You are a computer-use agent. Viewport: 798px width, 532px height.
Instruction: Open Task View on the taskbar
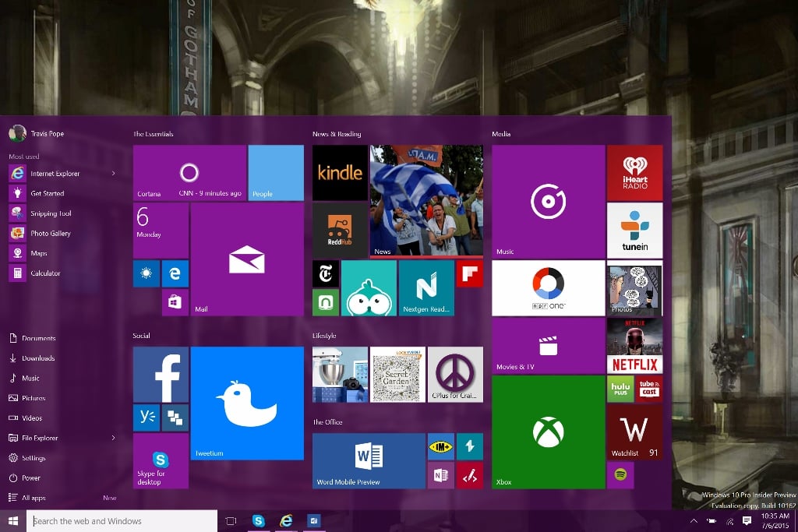pyautogui.click(x=231, y=521)
